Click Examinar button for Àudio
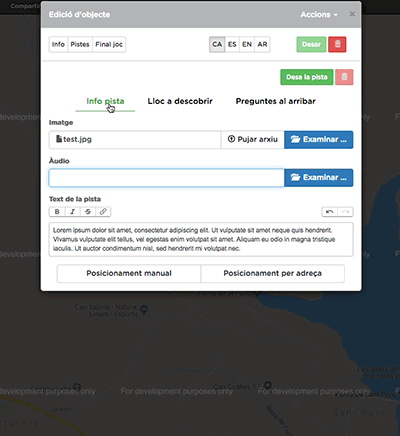This screenshot has width=400, height=436. click(x=319, y=178)
